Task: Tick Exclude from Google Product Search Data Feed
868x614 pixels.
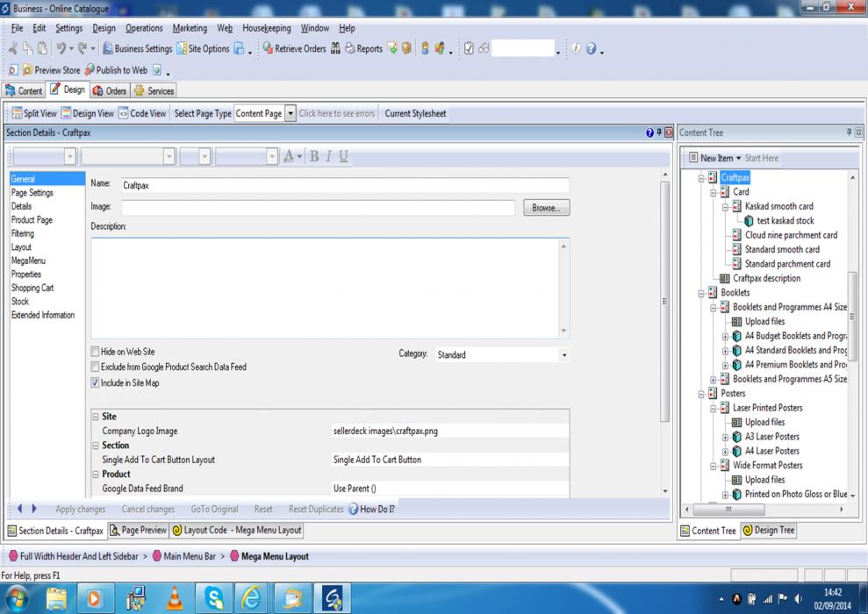Action: coord(96,367)
